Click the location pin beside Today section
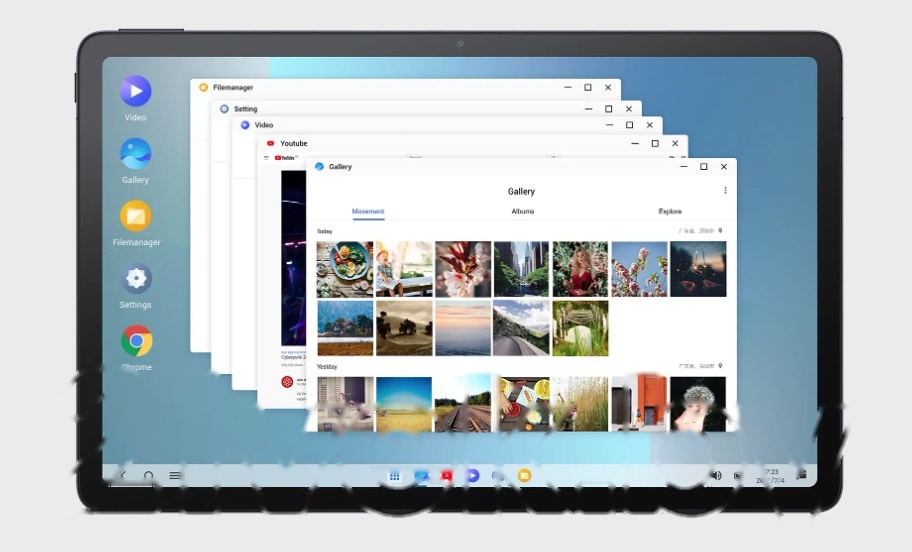Viewport: 912px width, 552px height. (x=720, y=231)
